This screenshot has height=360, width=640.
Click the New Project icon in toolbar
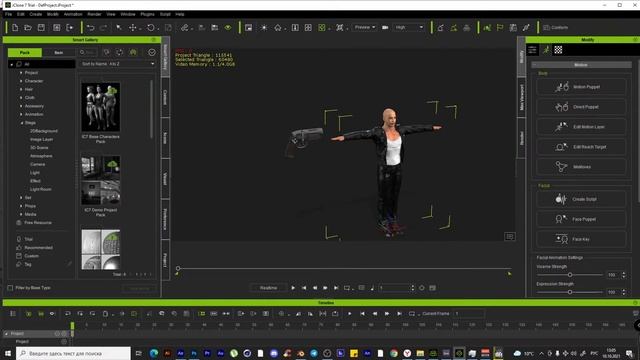[15, 27]
